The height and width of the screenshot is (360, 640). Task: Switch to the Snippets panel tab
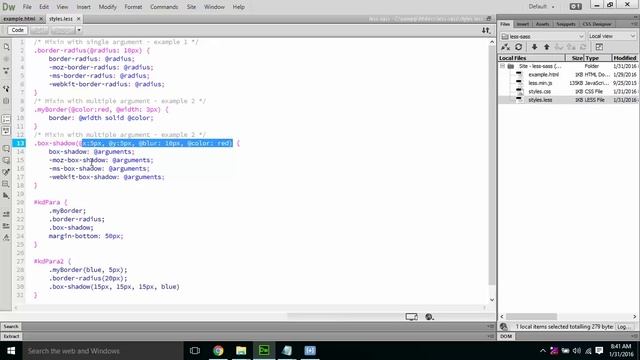566,24
